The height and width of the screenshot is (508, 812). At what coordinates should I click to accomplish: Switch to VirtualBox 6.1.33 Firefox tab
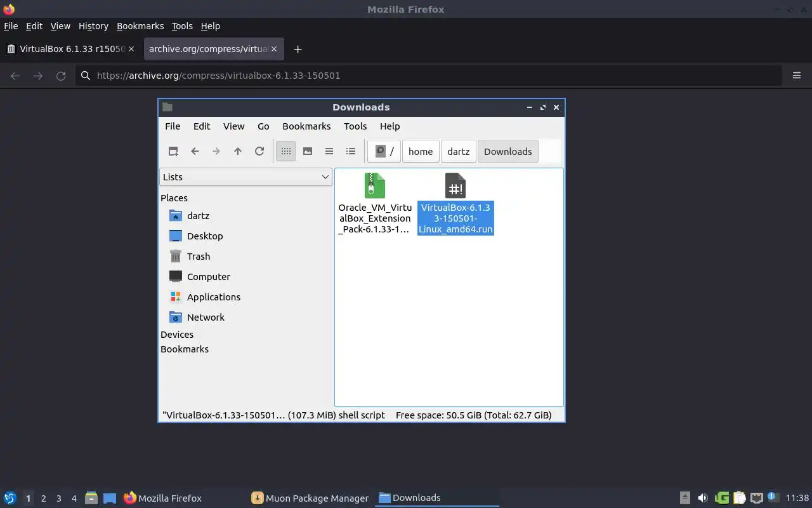pyautogui.click(x=71, y=49)
